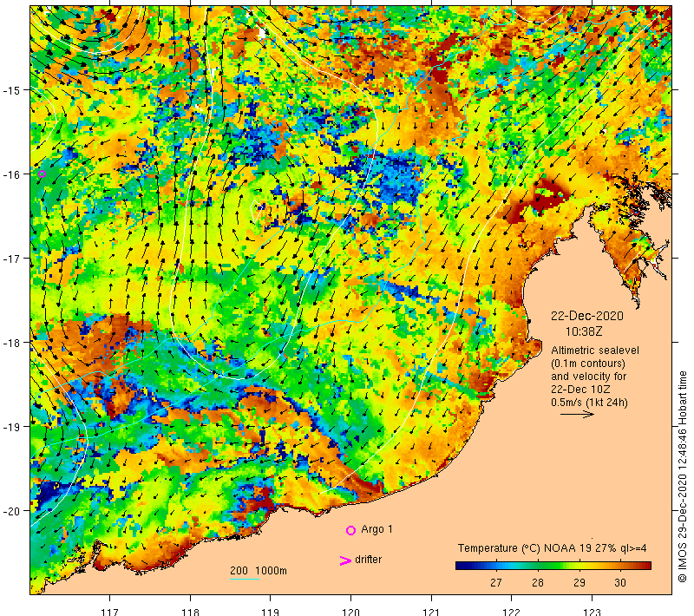The image size is (694, 616).
Task: Click the "drifter" legend label
Action: tap(368, 560)
